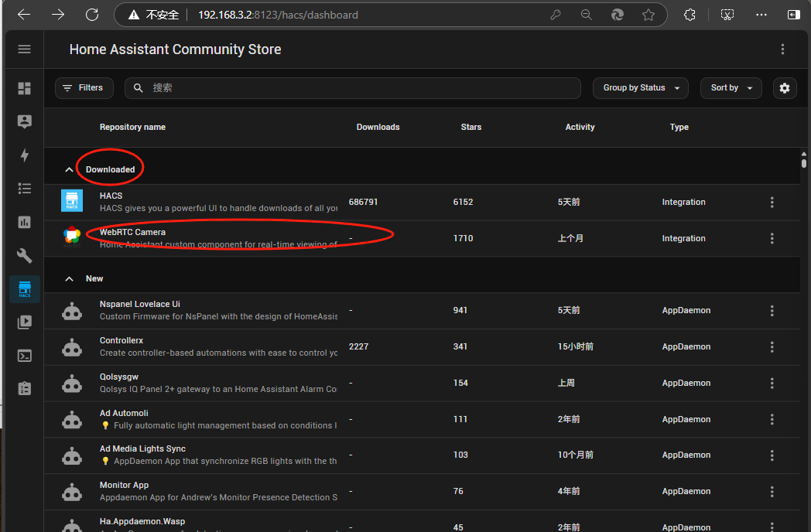Open the three-dot menu for WebRTC Camera
811x532 pixels.
point(772,238)
